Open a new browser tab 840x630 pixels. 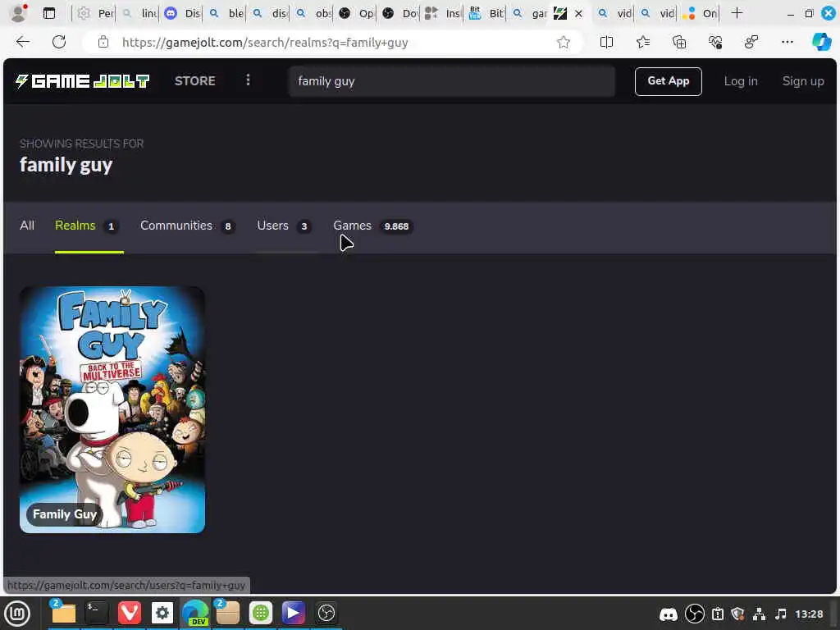[737, 13]
